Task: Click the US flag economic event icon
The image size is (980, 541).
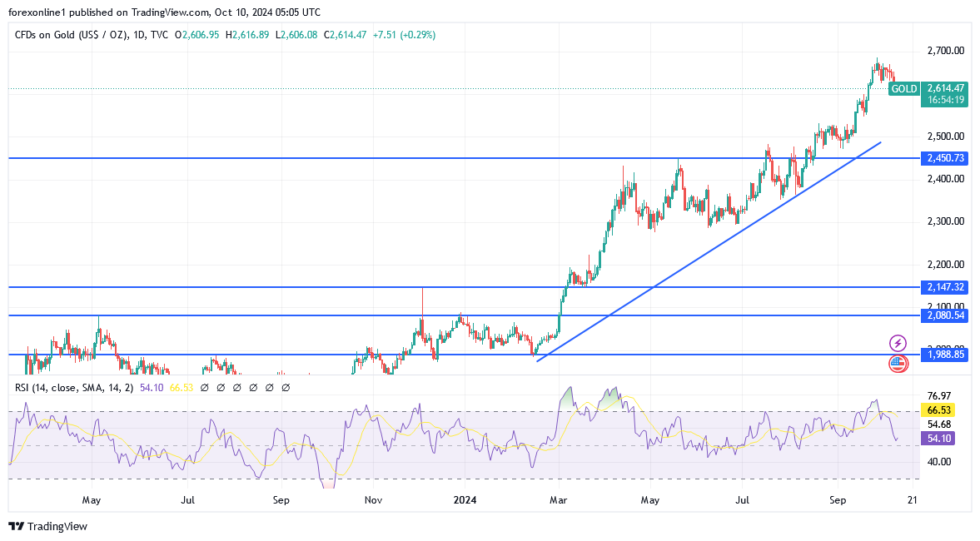Action: (898, 362)
